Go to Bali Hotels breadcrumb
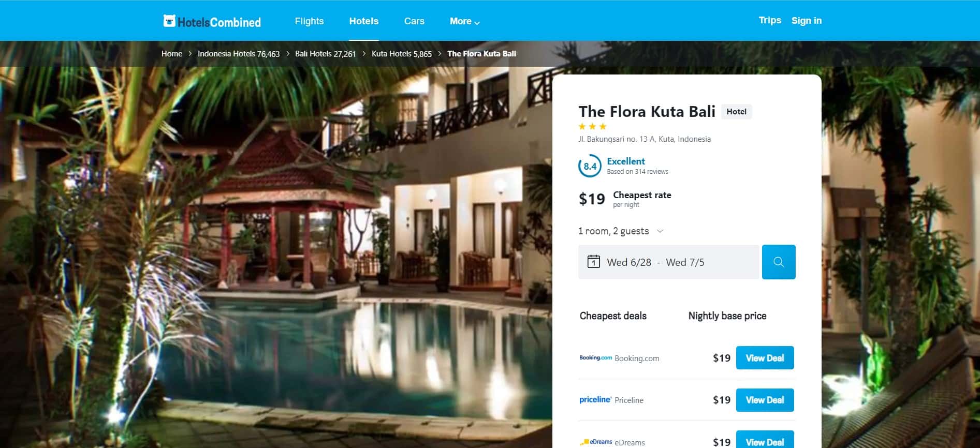The height and width of the screenshot is (448, 980). [x=325, y=54]
